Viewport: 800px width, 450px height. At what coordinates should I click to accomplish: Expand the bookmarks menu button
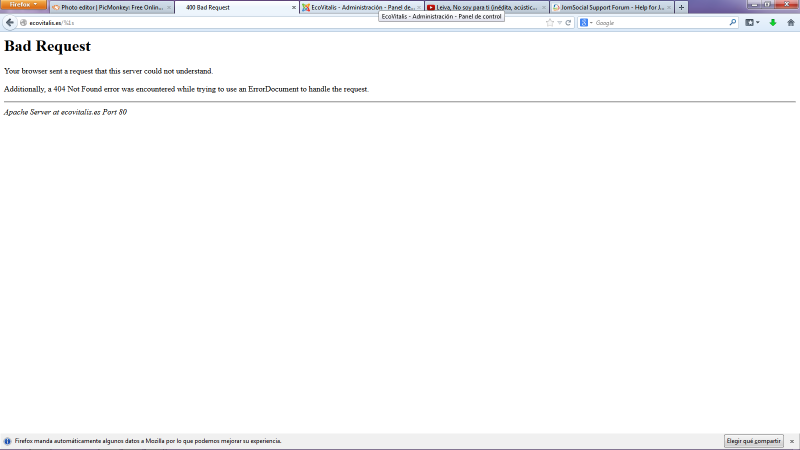coord(752,22)
